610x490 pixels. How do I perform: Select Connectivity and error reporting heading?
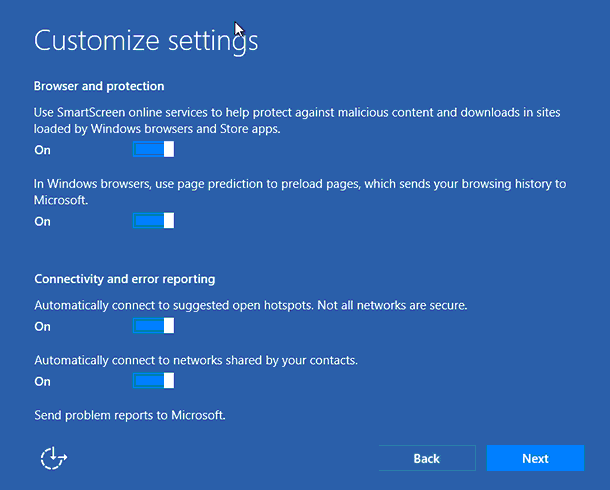[x=124, y=279]
